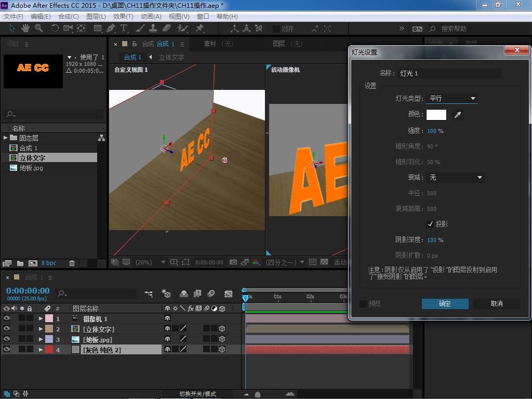Confirm light settings with 确定
The height and width of the screenshot is (399, 532).
pos(445,303)
